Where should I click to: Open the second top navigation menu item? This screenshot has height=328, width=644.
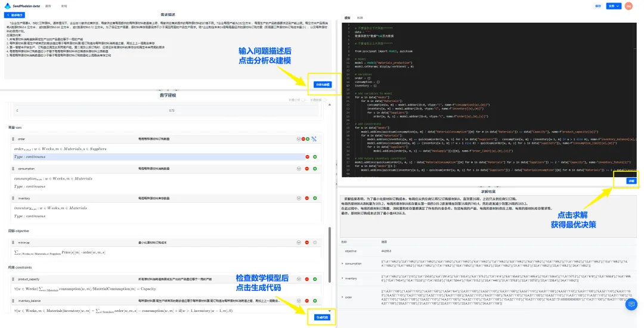[x=64, y=6]
